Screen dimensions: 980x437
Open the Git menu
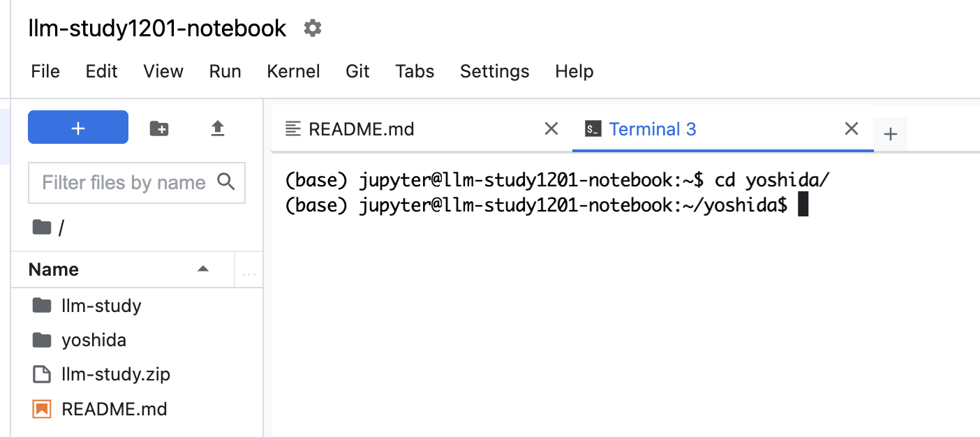point(357,71)
